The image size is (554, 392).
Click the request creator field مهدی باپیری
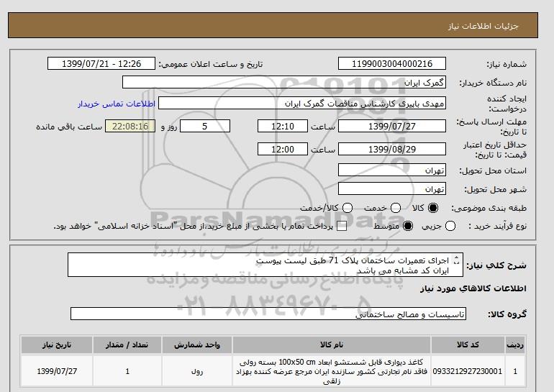(x=302, y=103)
